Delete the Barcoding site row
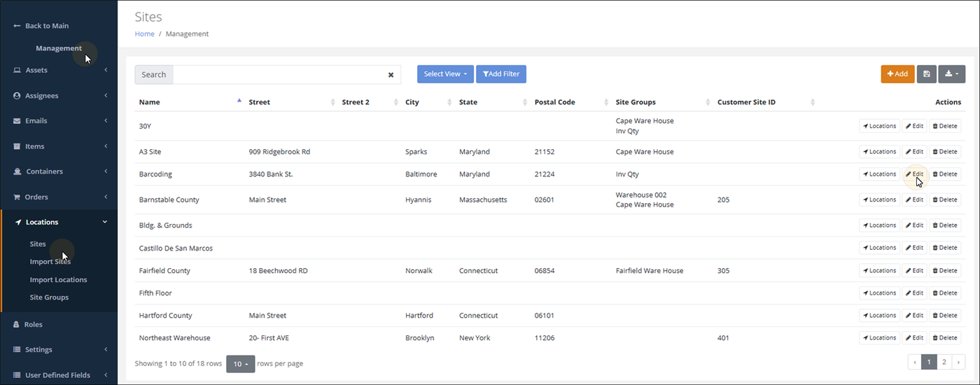980x385 pixels. pyautogui.click(x=945, y=174)
